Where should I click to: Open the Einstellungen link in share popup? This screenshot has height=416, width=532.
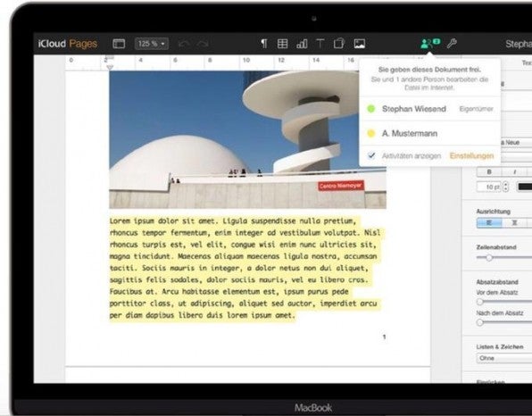471,155
